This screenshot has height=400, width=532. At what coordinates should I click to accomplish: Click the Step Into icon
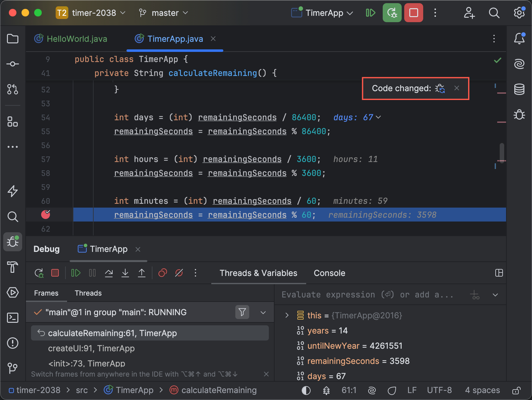(x=125, y=273)
